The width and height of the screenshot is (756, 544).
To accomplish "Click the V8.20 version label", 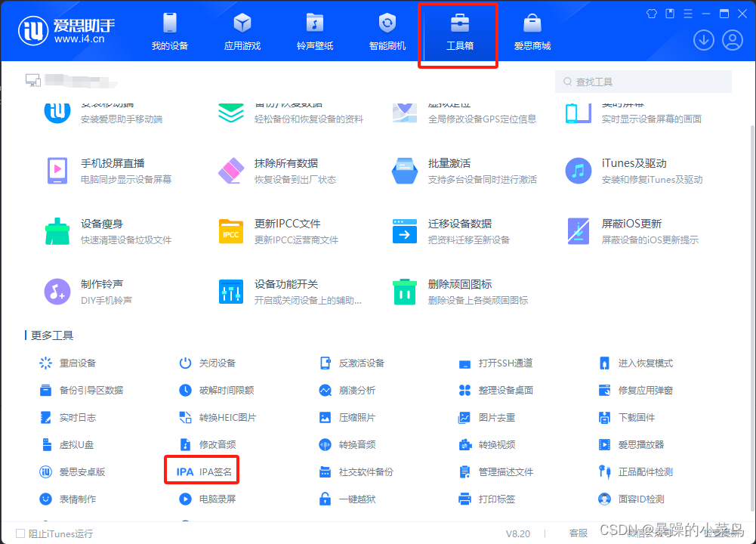I will (518, 534).
